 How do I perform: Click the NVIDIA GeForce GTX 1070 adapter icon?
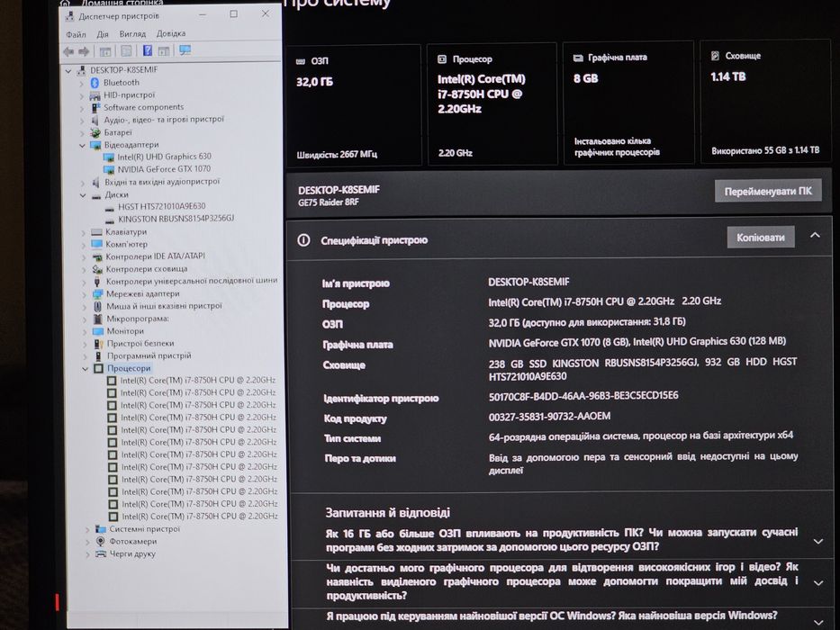click(109, 170)
